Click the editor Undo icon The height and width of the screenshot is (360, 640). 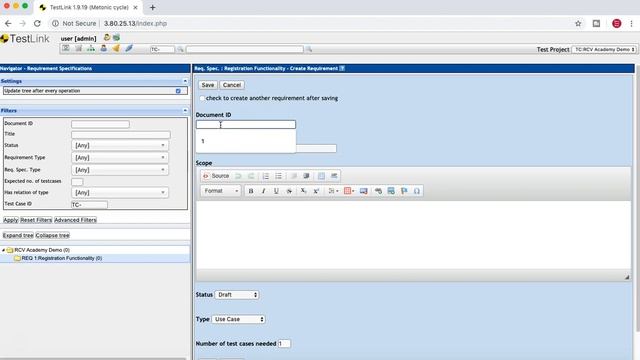pos(238,176)
